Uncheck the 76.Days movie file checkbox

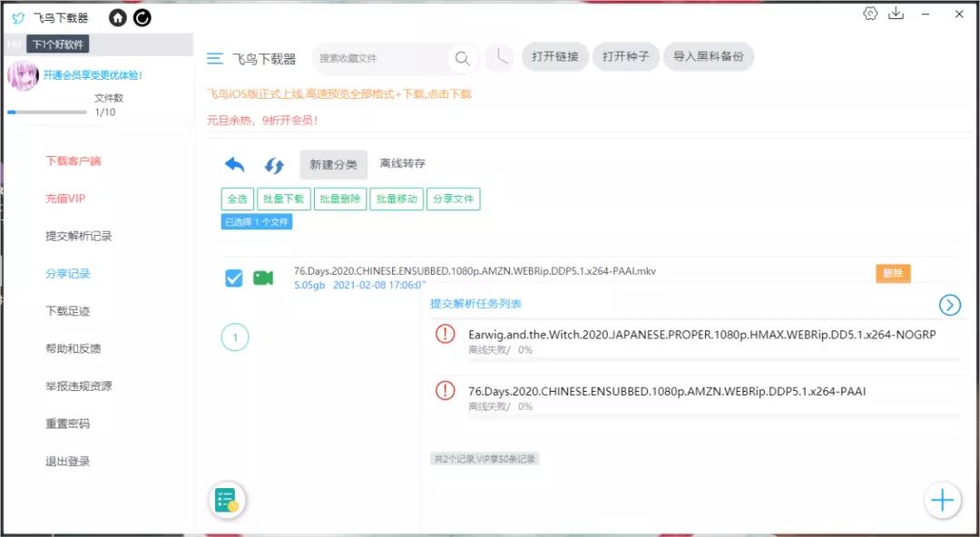(x=234, y=278)
